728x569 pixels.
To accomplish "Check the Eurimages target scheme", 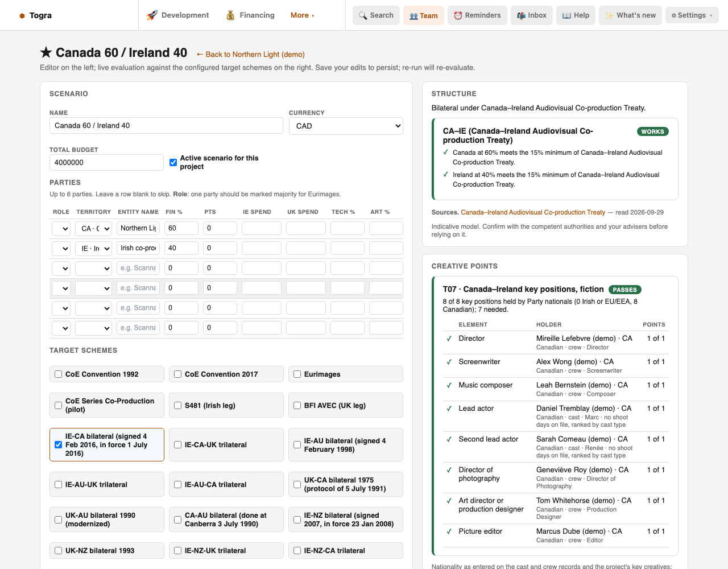I will pos(297,374).
